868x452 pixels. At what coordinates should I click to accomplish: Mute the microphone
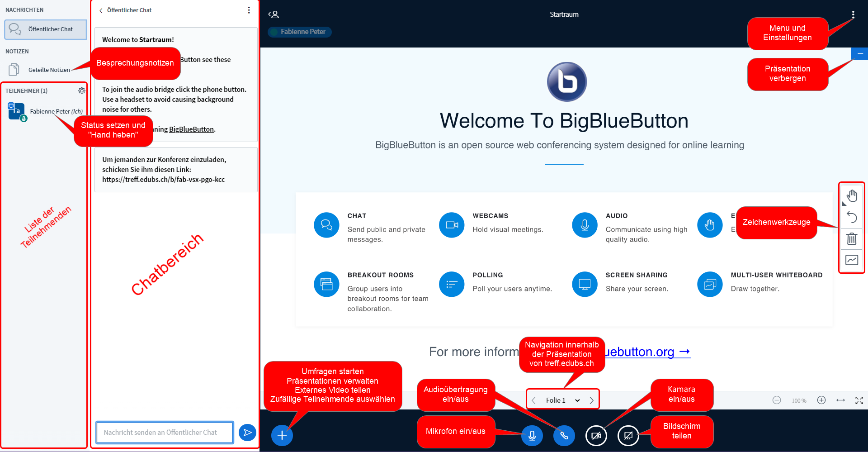pyautogui.click(x=532, y=435)
